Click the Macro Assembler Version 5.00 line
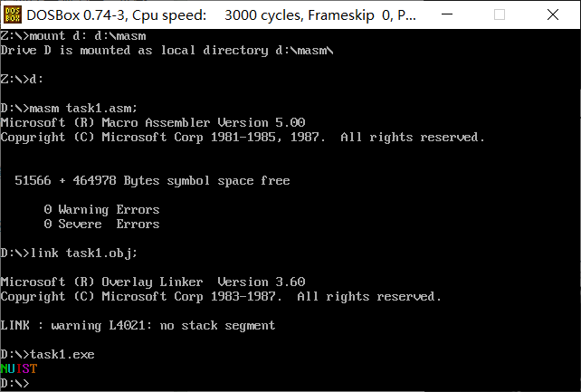Screen dimensions: 581x392 pyautogui.click(x=153, y=122)
